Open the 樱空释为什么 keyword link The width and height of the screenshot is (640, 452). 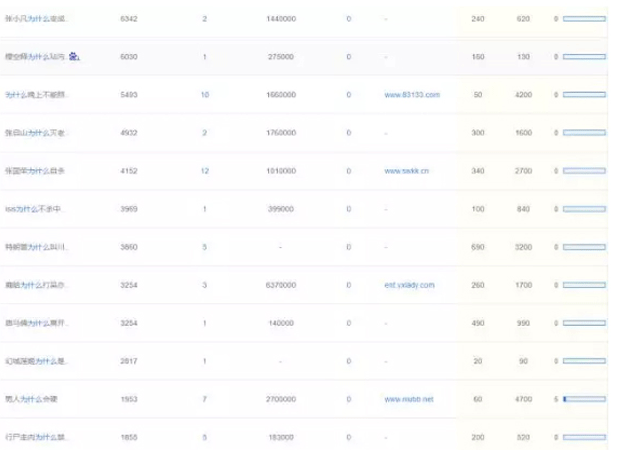pos(35,57)
